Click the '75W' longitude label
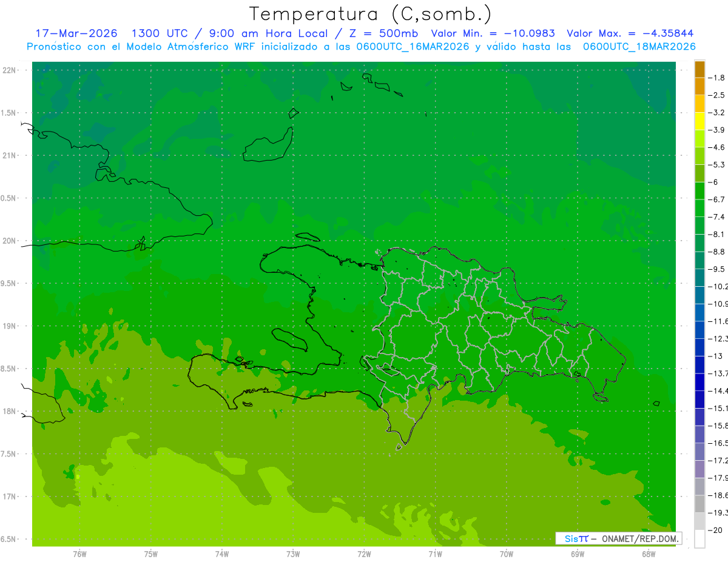Viewport: 728px width, 562px height. pos(151,554)
